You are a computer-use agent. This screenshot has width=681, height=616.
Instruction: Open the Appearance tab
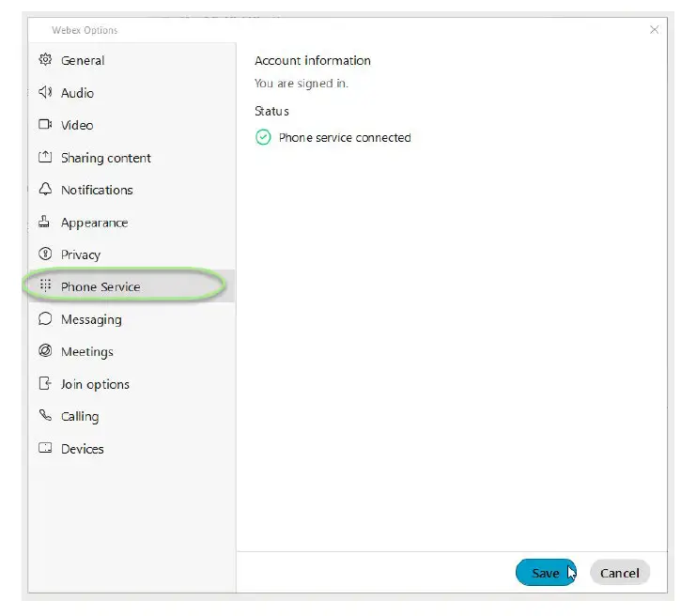coord(132,223)
